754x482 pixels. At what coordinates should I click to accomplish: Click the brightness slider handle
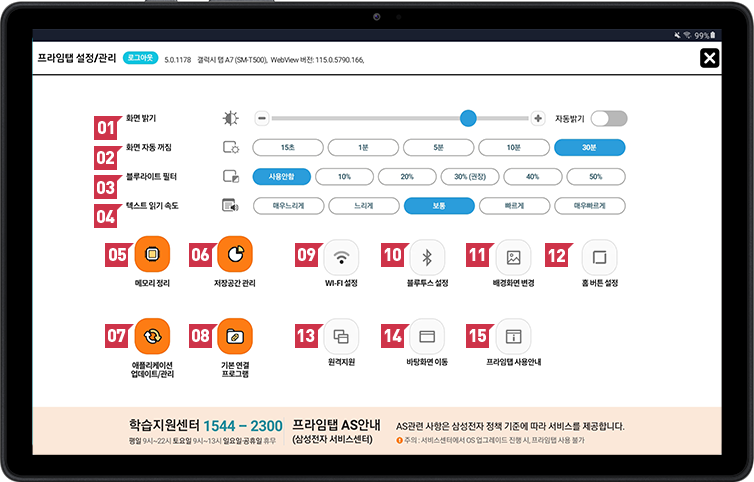click(468, 118)
